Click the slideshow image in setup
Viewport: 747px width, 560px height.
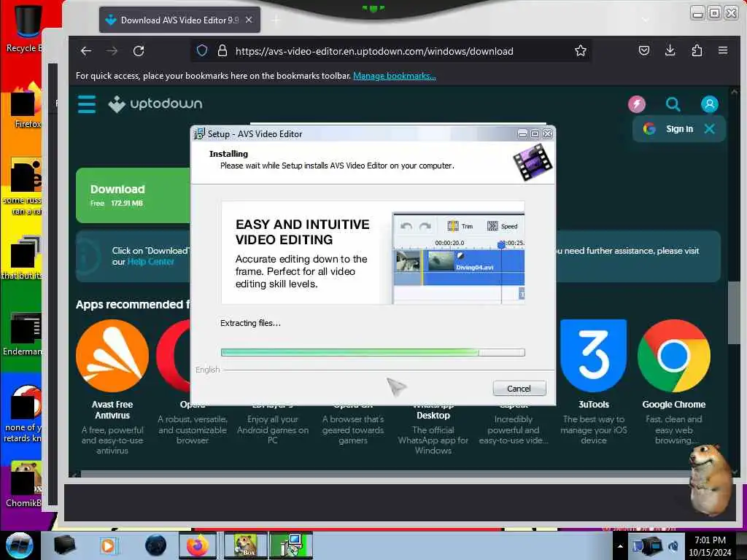click(x=373, y=252)
